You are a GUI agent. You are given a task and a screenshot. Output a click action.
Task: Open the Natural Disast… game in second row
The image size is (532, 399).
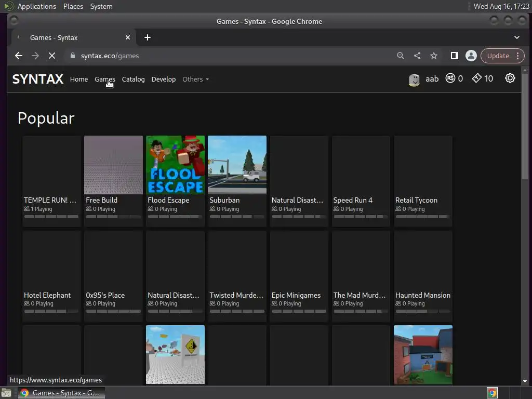pos(176,276)
